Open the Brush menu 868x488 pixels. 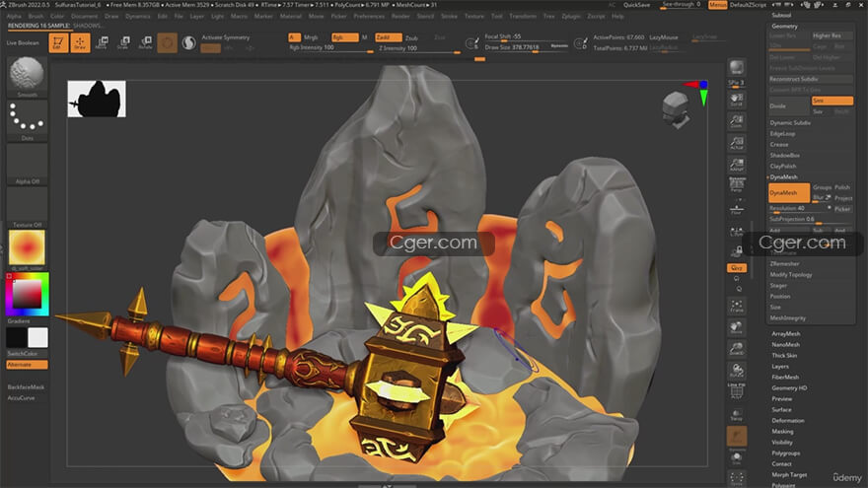[36, 16]
